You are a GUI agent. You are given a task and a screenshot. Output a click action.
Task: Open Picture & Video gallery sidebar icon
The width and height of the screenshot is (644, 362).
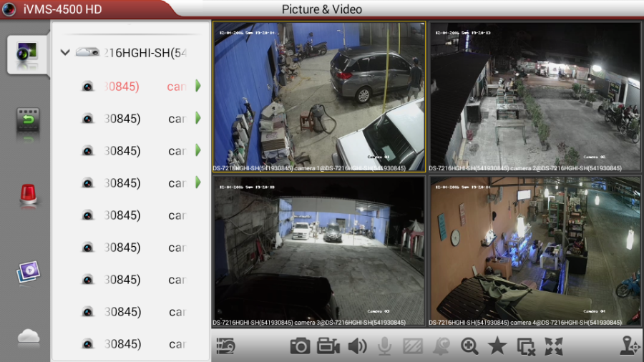pos(29,271)
